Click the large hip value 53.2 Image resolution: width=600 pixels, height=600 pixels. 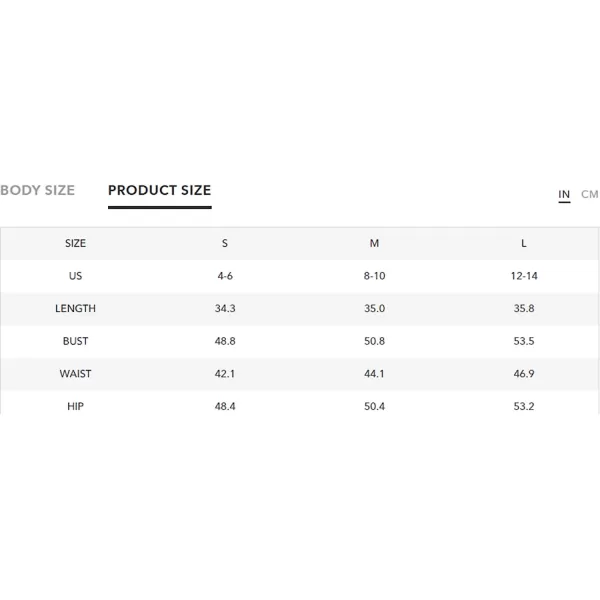point(524,406)
